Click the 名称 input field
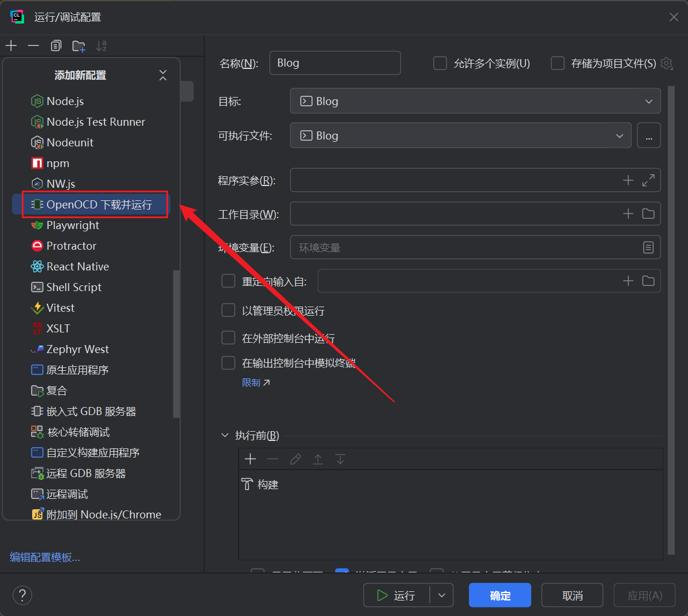 tap(335, 63)
